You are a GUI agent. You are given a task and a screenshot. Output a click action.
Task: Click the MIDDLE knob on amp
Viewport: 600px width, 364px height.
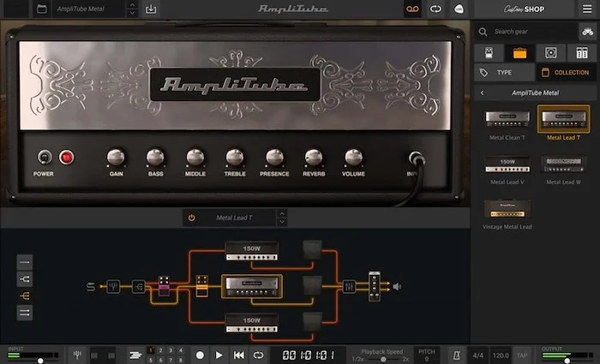click(x=195, y=157)
